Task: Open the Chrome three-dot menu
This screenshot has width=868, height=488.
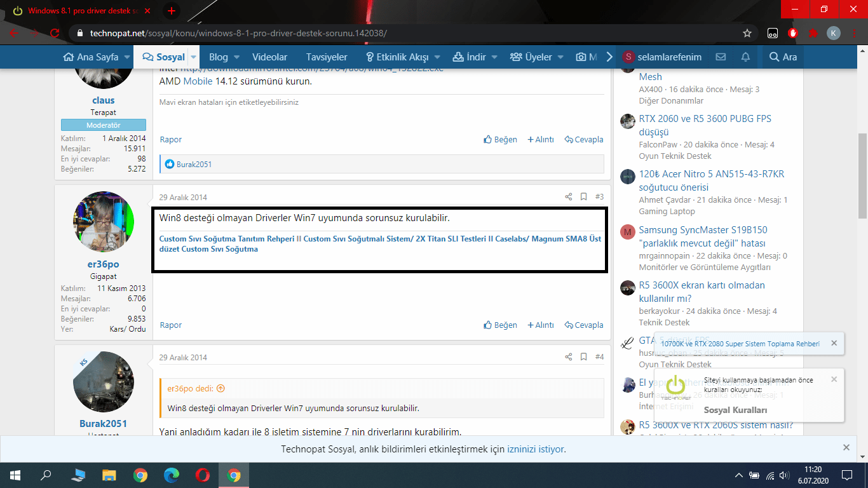Action: [x=854, y=33]
